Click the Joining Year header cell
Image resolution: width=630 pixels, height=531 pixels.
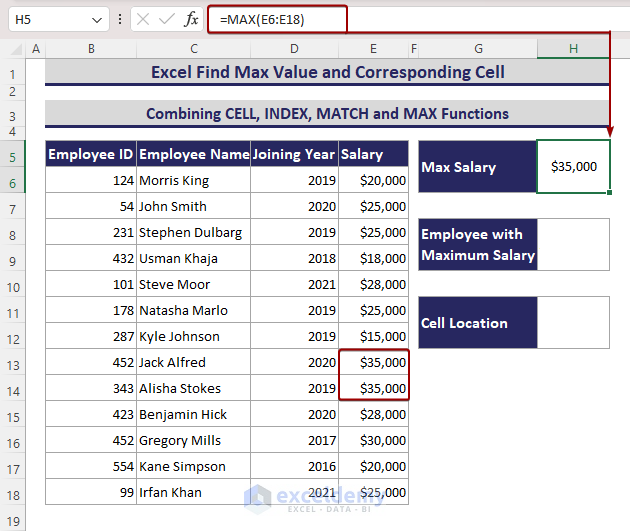coord(293,154)
